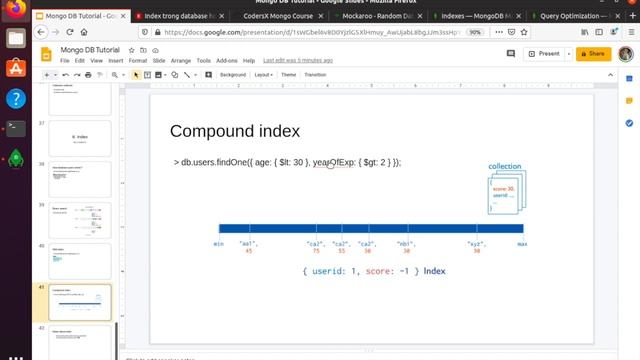Switch to the CodersX Mongo Course tab
640x360 pixels.
pyautogui.click(x=278, y=16)
